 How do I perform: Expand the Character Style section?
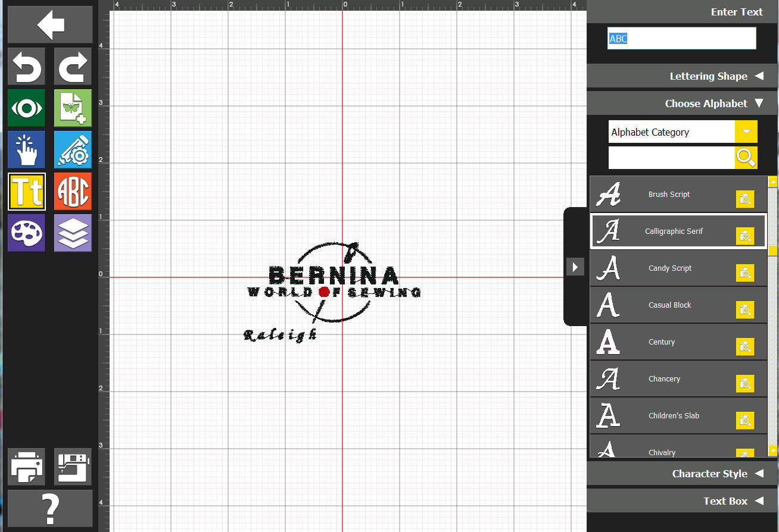tap(683, 474)
